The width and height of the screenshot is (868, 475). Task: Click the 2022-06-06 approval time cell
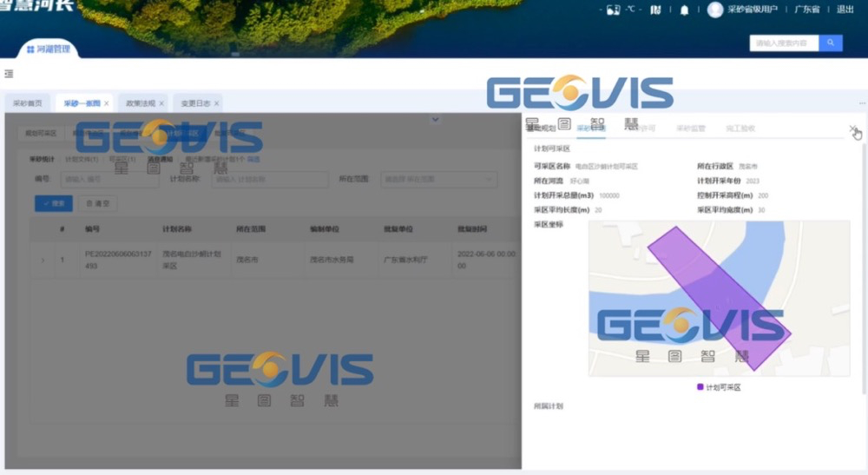point(487,260)
